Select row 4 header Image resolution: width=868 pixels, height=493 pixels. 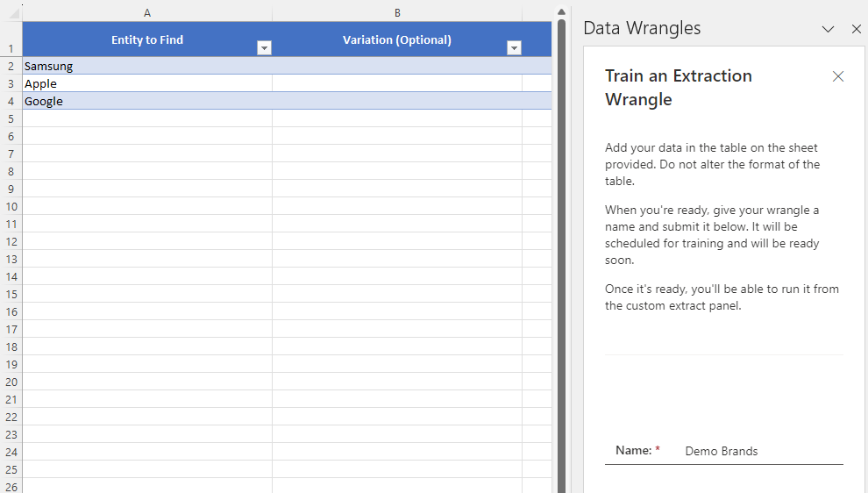(x=11, y=102)
